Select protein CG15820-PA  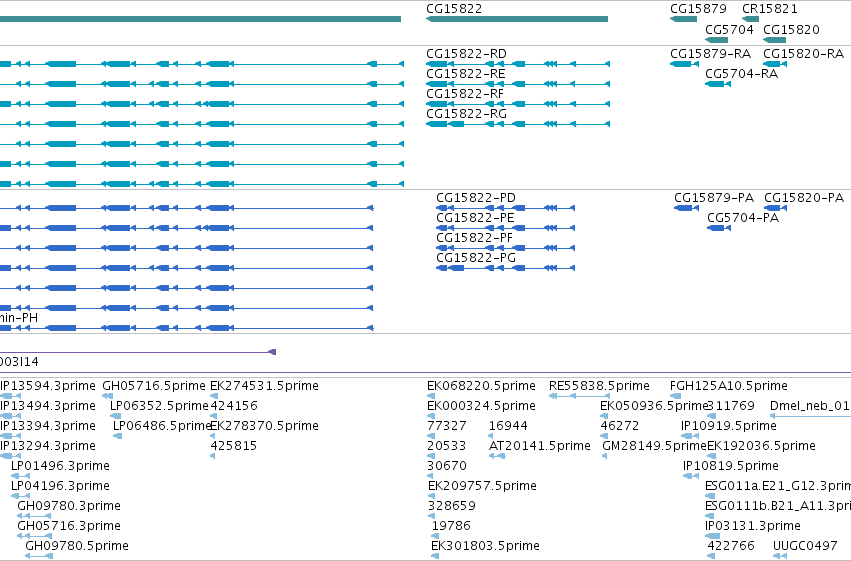pos(804,197)
